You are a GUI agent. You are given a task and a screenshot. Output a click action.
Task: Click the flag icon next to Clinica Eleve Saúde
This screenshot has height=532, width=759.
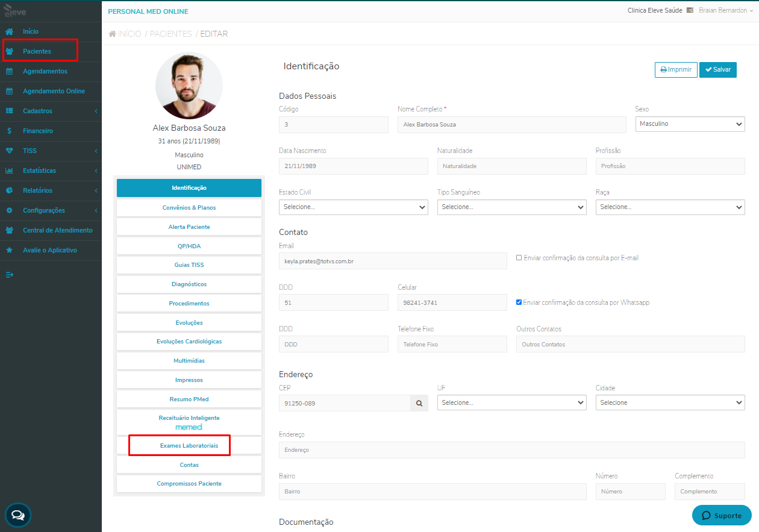(690, 10)
